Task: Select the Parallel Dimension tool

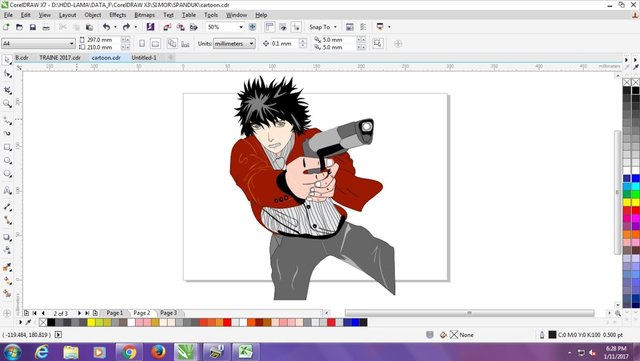Action: coord(7,207)
